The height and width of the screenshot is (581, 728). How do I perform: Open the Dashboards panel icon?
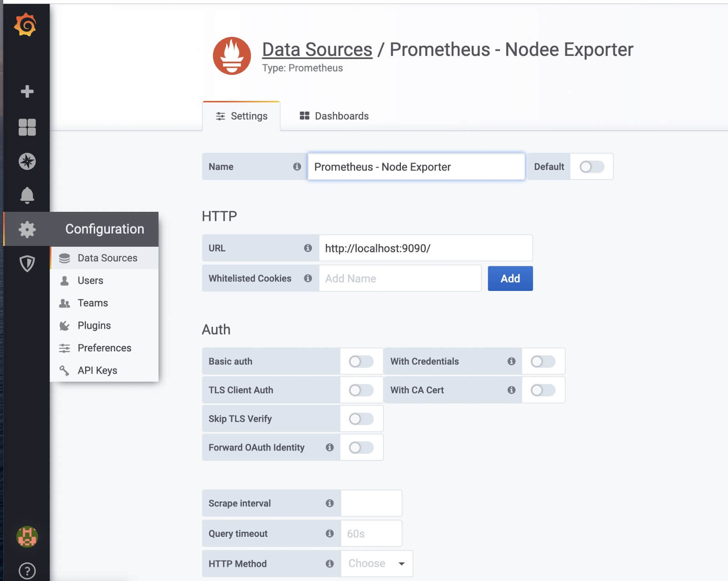click(x=26, y=127)
